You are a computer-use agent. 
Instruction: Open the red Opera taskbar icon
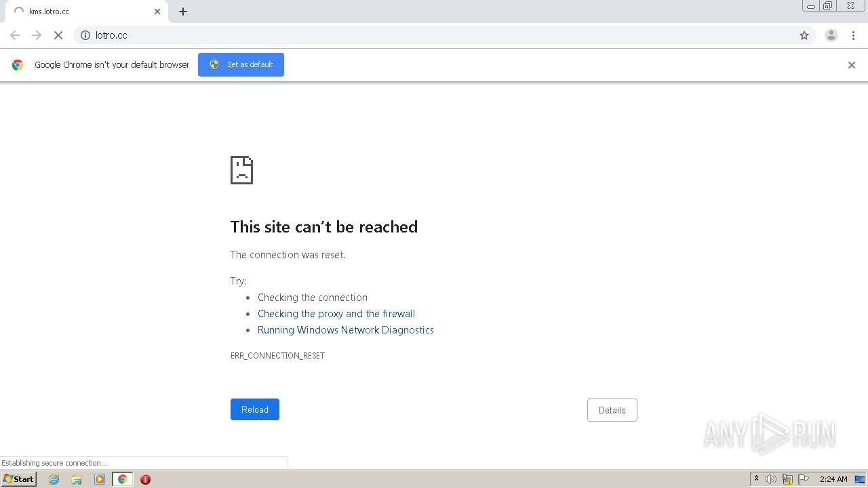(145, 479)
